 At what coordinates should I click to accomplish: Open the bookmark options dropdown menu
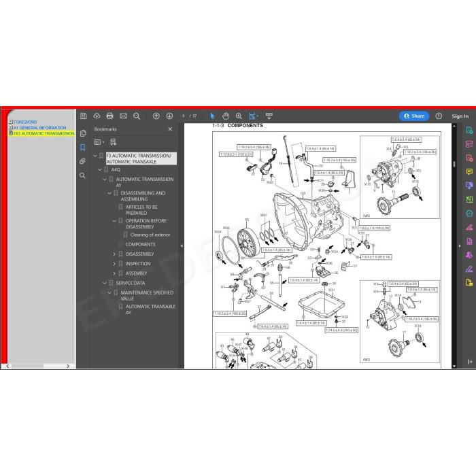[99, 142]
